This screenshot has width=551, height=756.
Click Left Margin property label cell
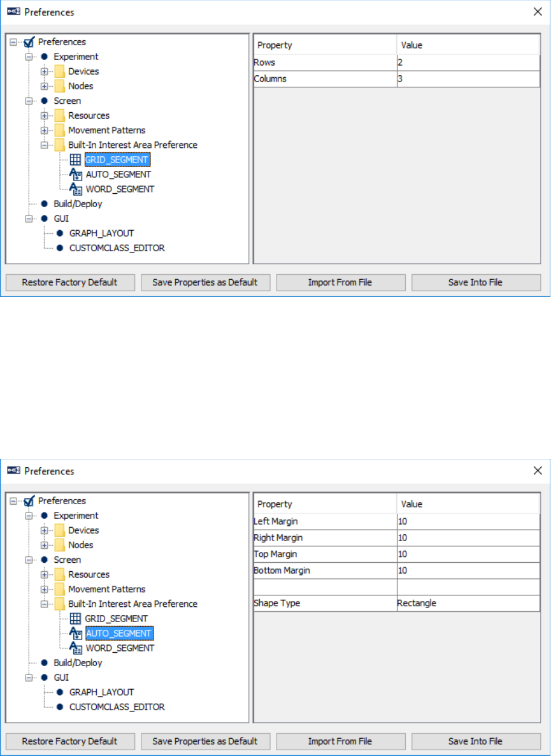point(326,521)
